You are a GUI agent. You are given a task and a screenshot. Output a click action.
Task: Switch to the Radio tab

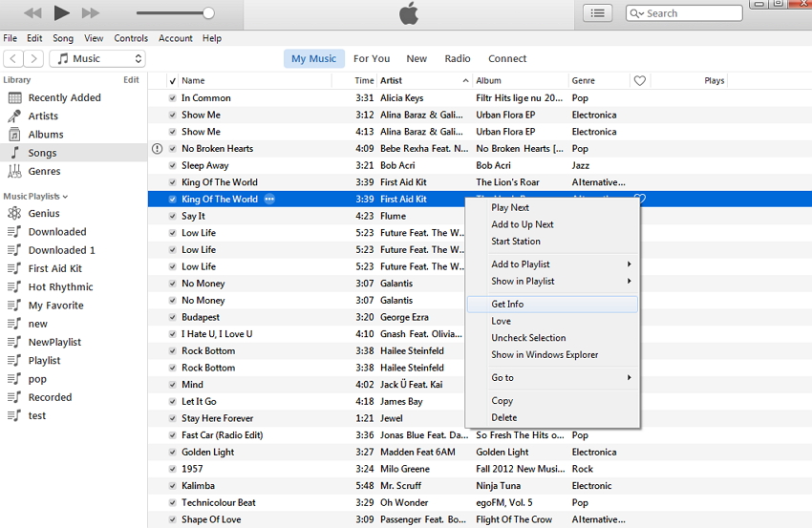coord(458,58)
